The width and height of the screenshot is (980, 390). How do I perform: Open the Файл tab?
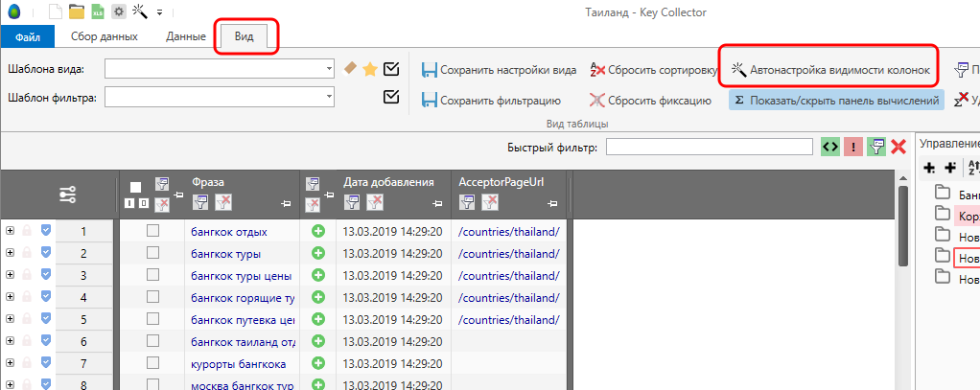(28, 36)
